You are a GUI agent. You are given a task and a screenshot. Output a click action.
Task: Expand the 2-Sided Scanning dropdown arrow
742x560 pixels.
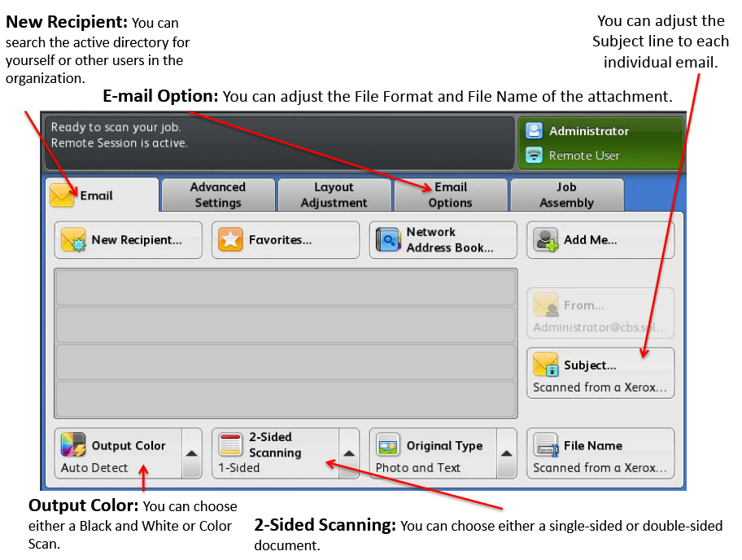[x=348, y=453]
